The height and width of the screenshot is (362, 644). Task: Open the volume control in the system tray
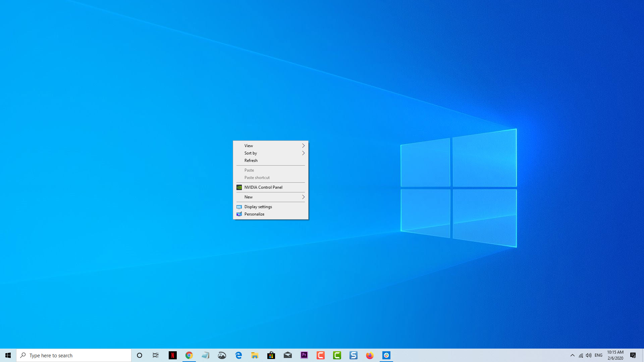point(589,355)
